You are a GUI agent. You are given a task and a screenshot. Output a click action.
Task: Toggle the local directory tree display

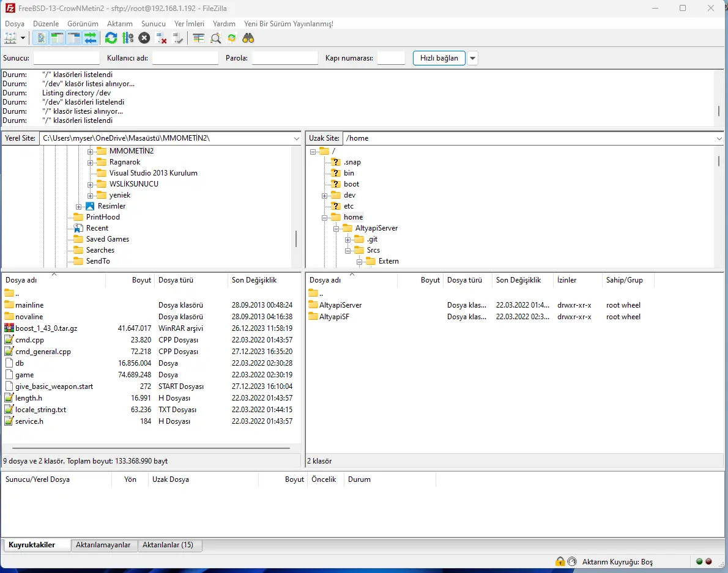[58, 38]
